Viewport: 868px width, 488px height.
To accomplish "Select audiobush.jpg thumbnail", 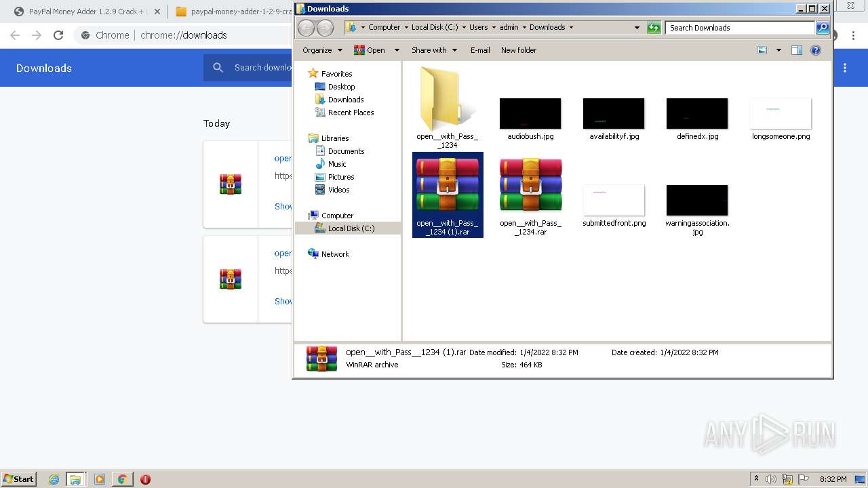I will pyautogui.click(x=530, y=113).
